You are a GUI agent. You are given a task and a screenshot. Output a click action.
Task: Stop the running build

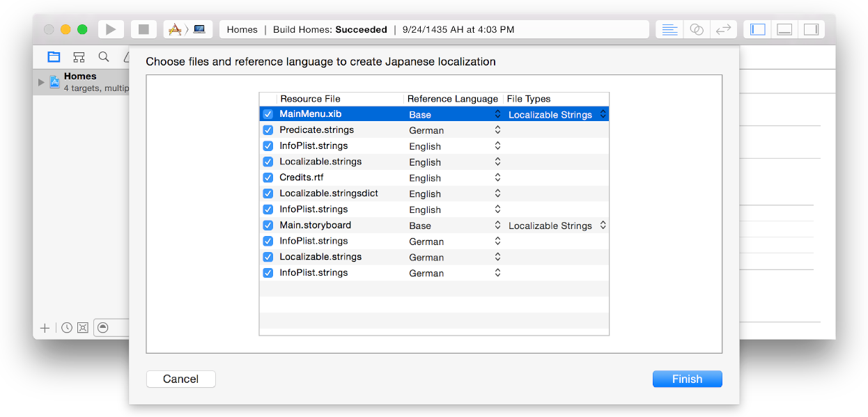pos(143,29)
